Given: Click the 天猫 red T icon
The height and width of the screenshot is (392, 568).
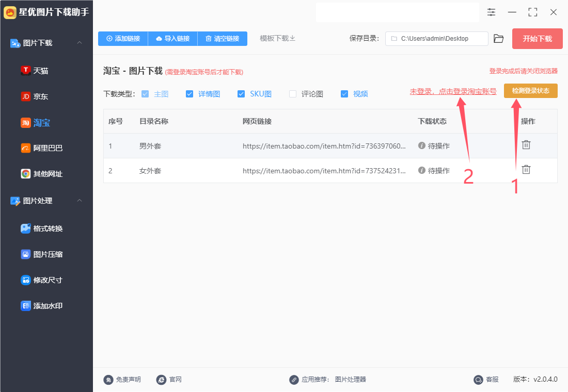Looking at the screenshot, I should pyautogui.click(x=25, y=71).
